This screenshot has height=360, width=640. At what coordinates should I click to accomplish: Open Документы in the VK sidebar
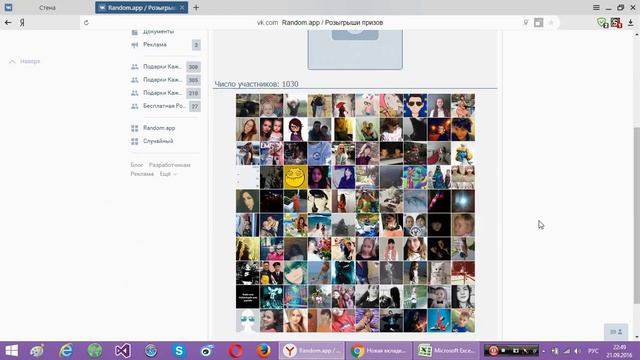click(x=158, y=31)
